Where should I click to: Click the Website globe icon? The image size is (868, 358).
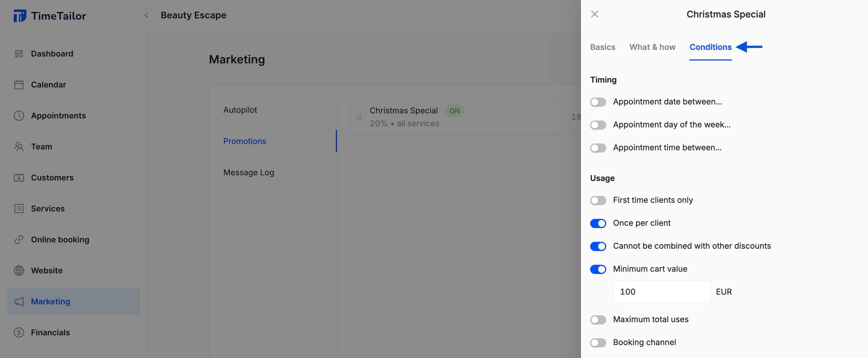(x=19, y=271)
